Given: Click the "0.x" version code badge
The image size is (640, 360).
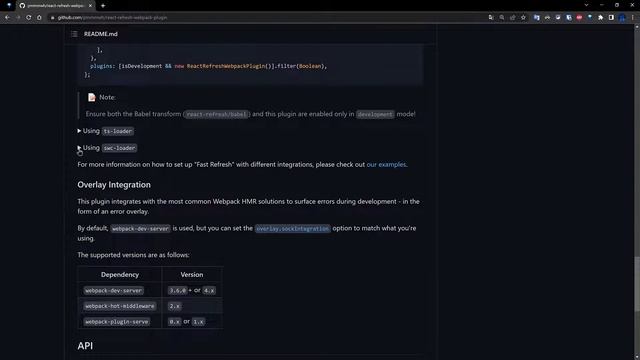Looking at the screenshot, I should (x=174, y=322).
